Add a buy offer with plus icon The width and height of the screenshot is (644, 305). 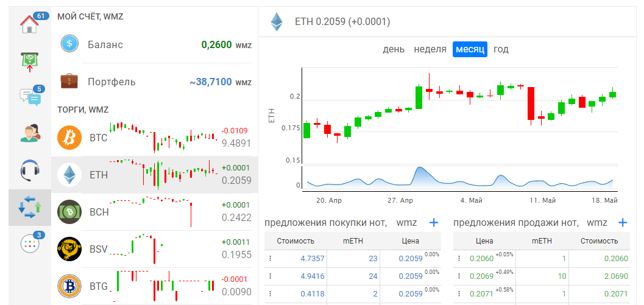[434, 222]
